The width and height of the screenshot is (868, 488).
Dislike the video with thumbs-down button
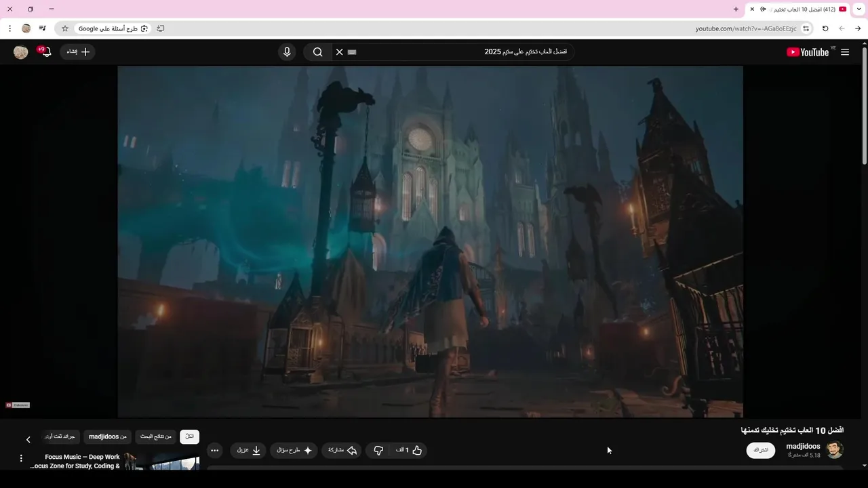point(378,450)
